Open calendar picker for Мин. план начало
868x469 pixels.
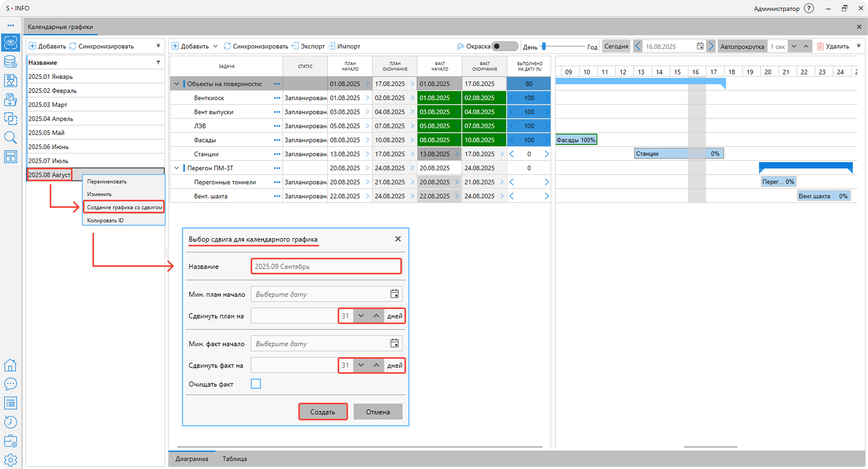[394, 294]
